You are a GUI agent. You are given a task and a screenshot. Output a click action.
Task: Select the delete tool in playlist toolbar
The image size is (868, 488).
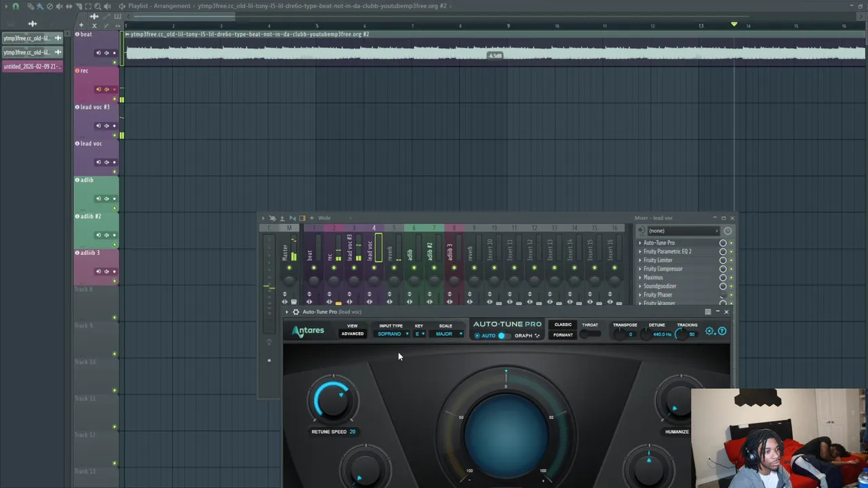(50, 6)
